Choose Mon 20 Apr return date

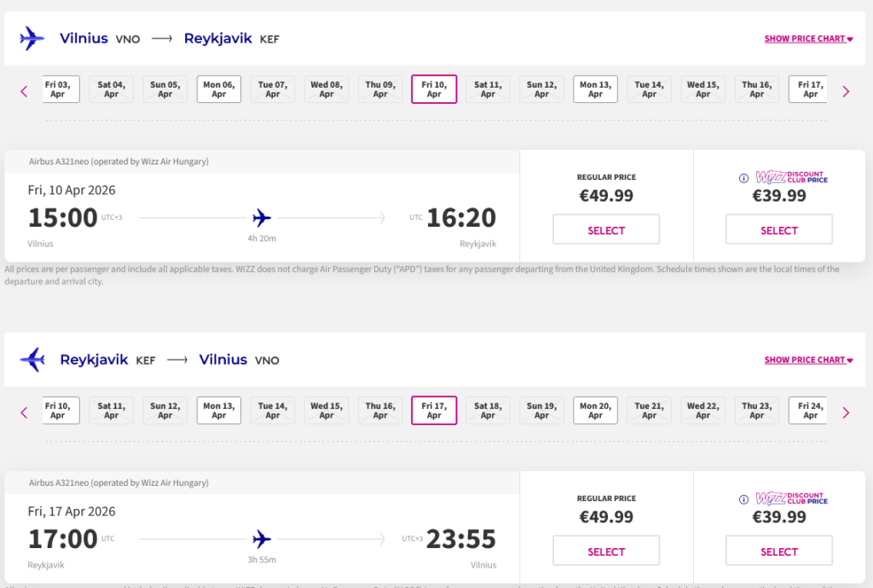click(595, 411)
